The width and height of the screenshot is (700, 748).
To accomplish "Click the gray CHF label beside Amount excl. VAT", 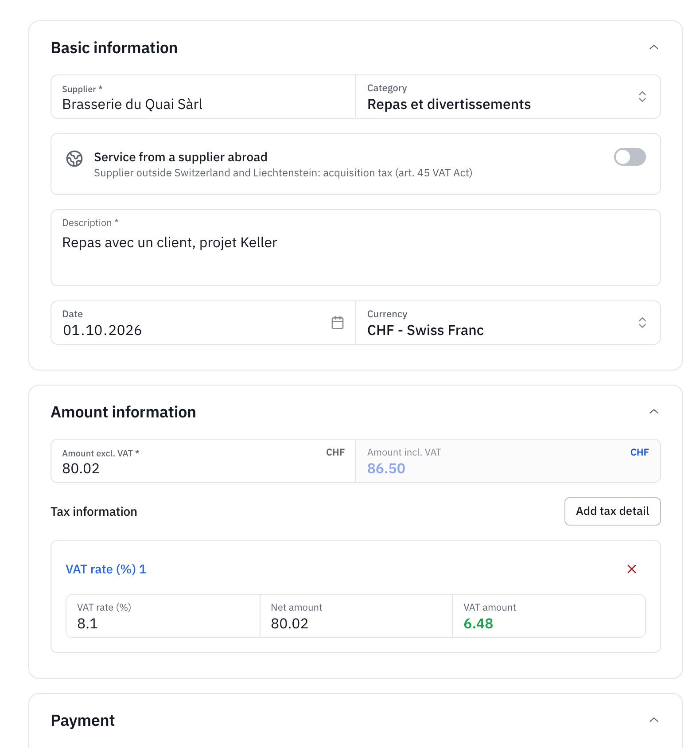I will coord(335,452).
